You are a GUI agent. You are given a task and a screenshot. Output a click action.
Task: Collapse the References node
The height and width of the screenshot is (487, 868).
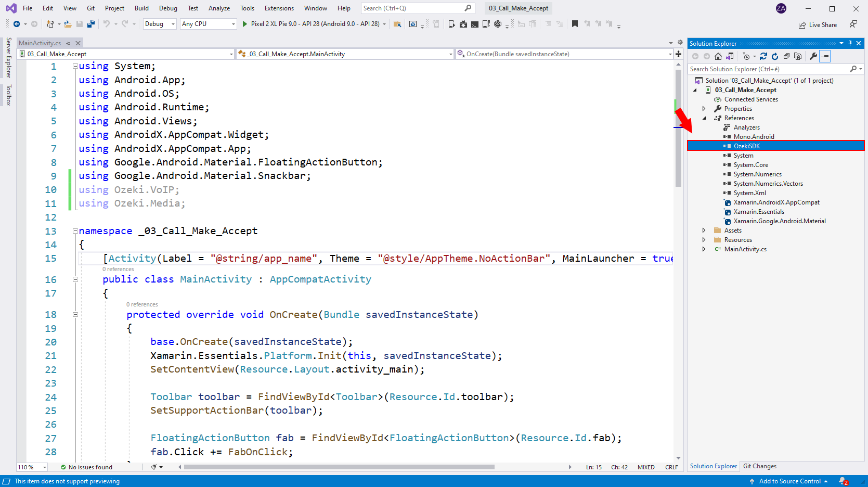coord(704,118)
